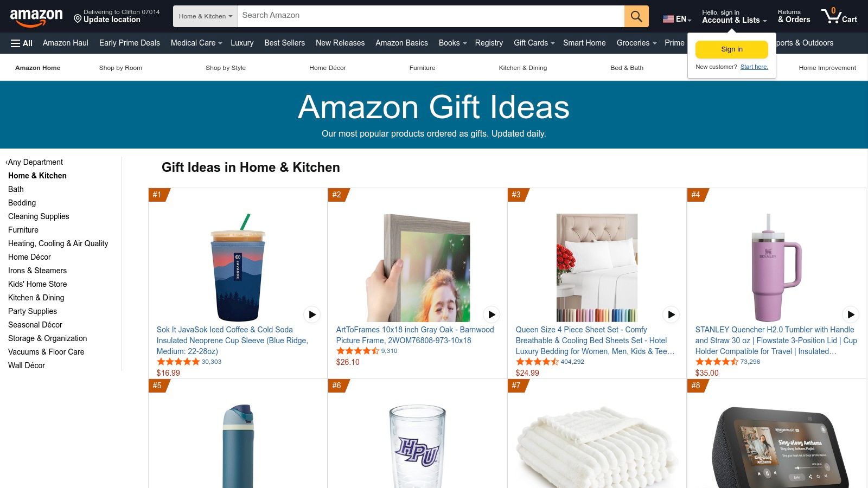The width and height of the screenshot is (868, 488).
Task: Expand the EN language selector
Action: [x=677, y=19]
